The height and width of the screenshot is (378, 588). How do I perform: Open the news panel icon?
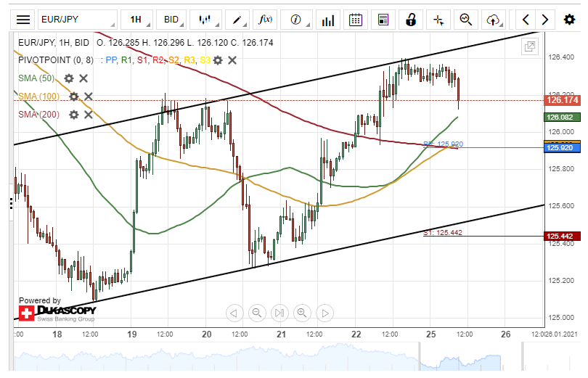click(x=383, y=20)
